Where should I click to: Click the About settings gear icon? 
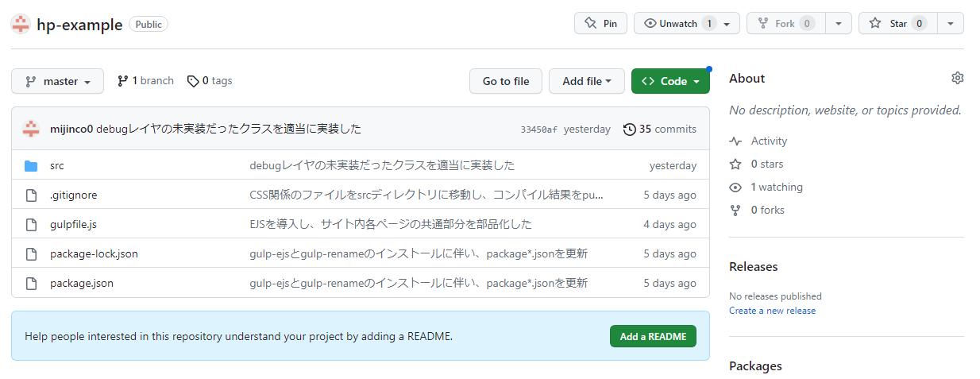957,78
